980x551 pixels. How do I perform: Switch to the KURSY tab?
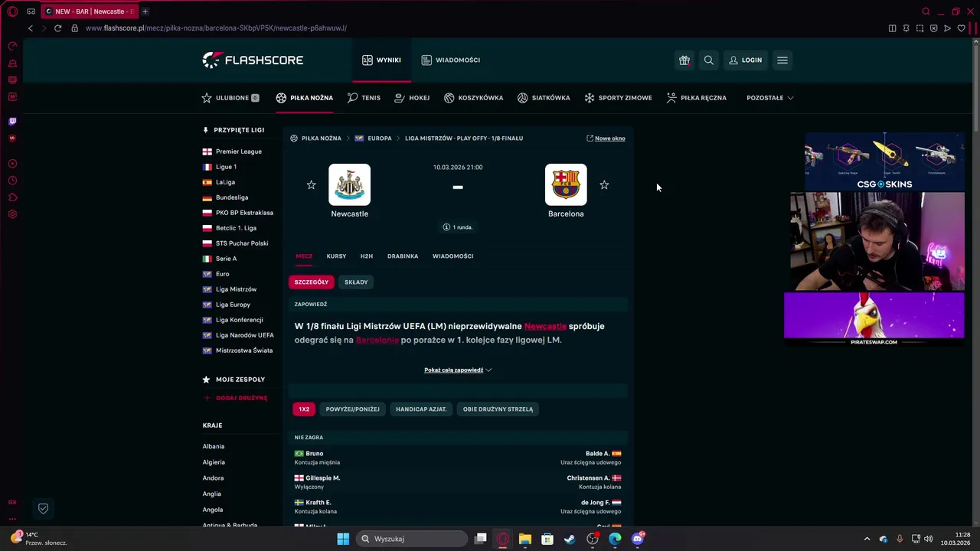(336, 256)
